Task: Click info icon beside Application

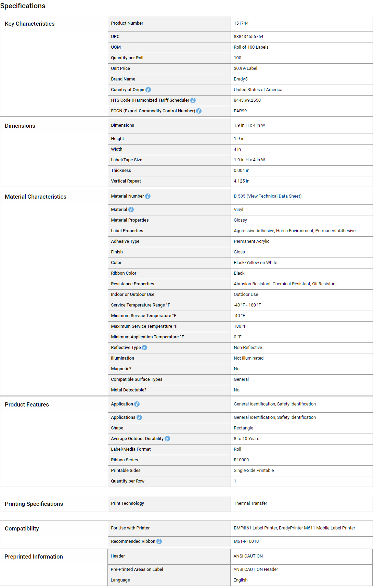Action: click(x=137, y=404)
